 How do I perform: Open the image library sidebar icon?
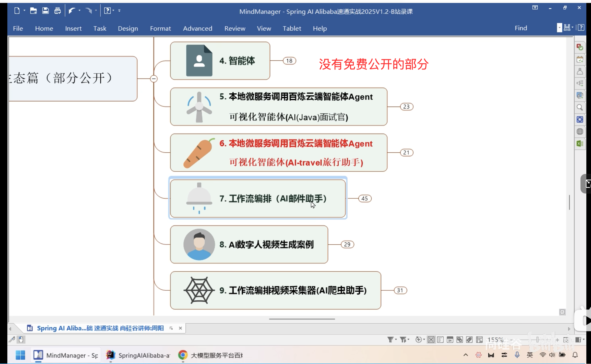580,95
